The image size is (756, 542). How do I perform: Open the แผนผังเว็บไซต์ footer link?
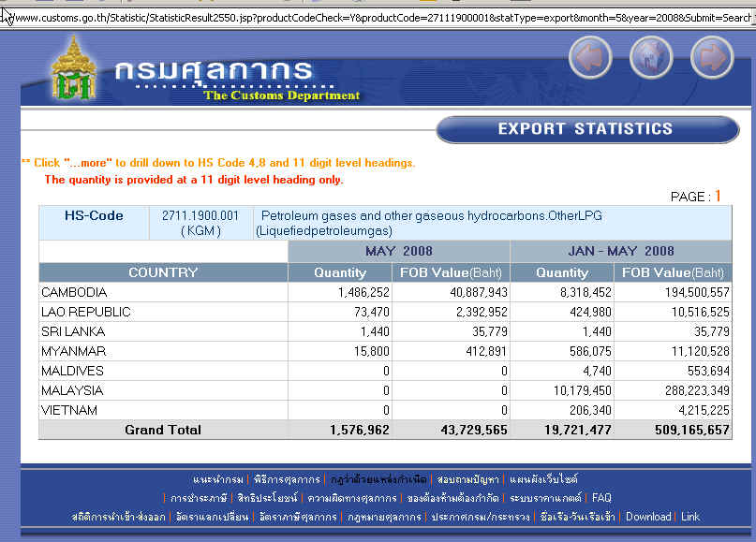[x=543, y=479]
